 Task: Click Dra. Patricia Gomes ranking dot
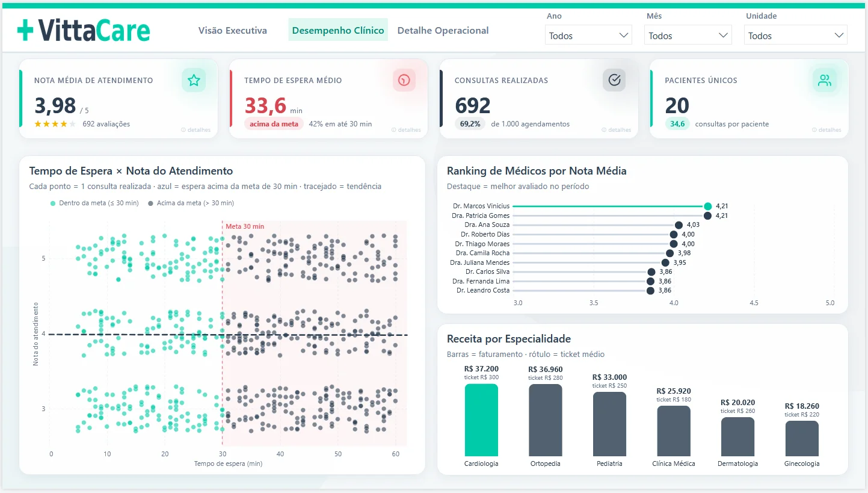click(708, 215)
